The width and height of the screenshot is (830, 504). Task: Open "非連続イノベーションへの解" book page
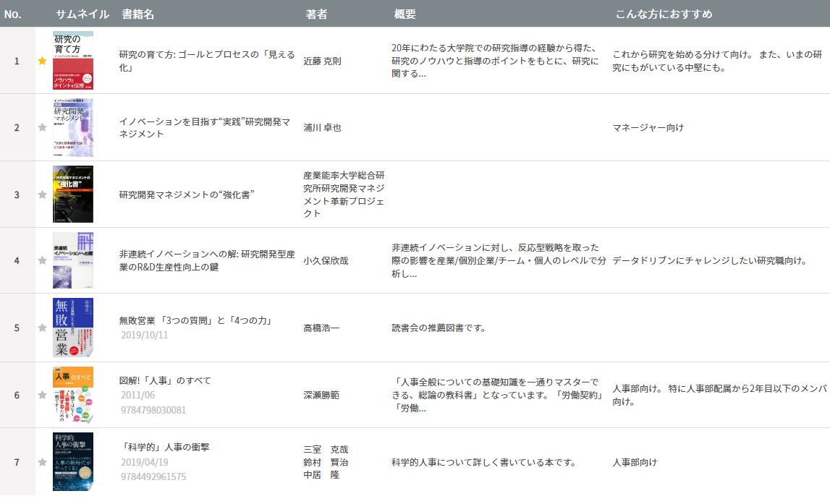tap(205, 255)
